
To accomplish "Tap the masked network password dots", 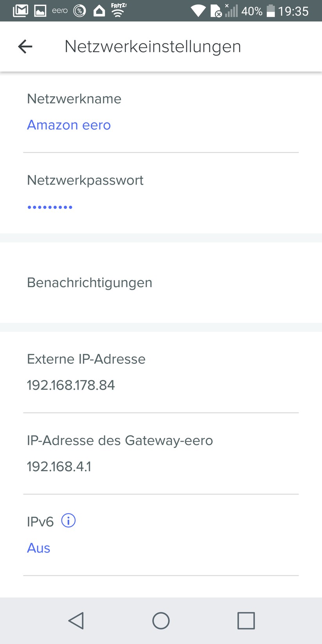I will click(50, 207).
